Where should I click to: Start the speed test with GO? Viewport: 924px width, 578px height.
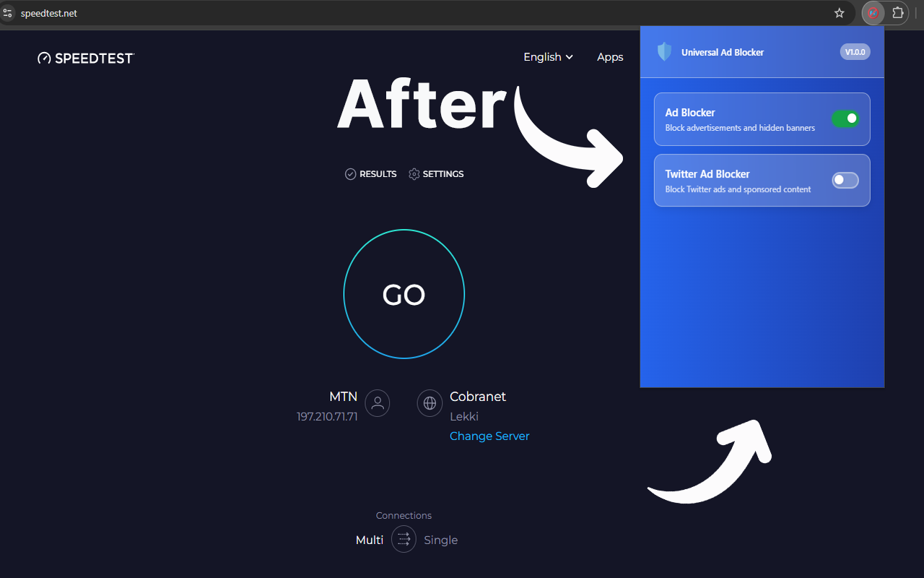tap(404, 294)
